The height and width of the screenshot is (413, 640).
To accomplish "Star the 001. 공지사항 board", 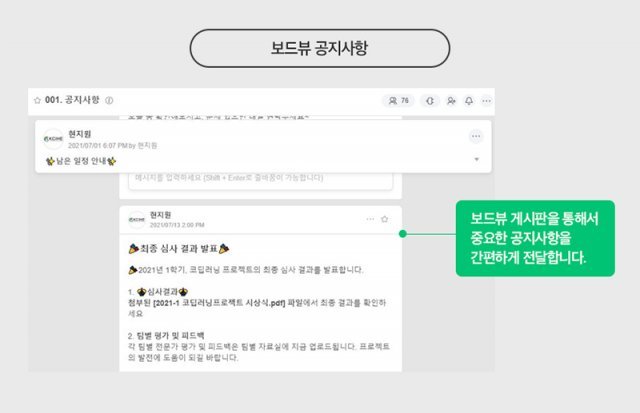I will pos(37,100).
